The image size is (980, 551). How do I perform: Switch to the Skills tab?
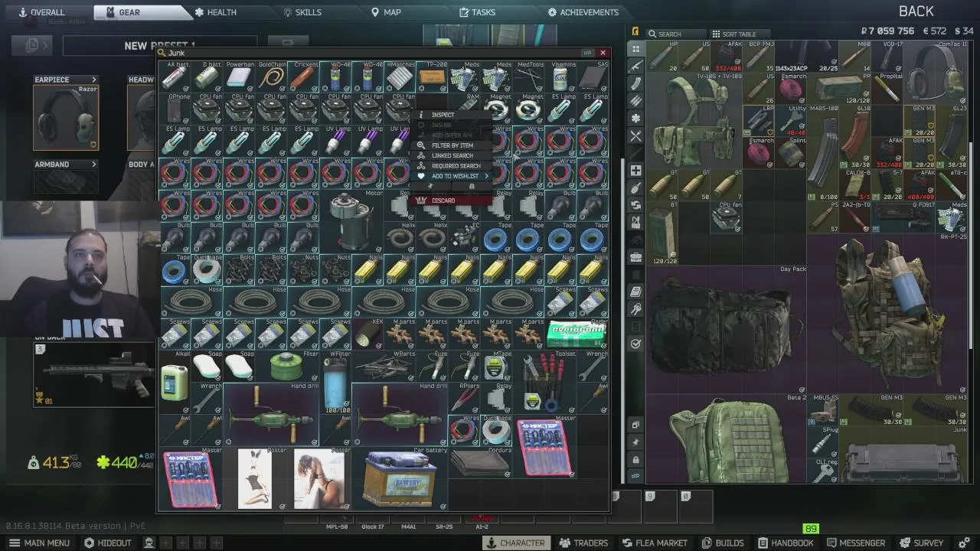[x=302, y=12]
